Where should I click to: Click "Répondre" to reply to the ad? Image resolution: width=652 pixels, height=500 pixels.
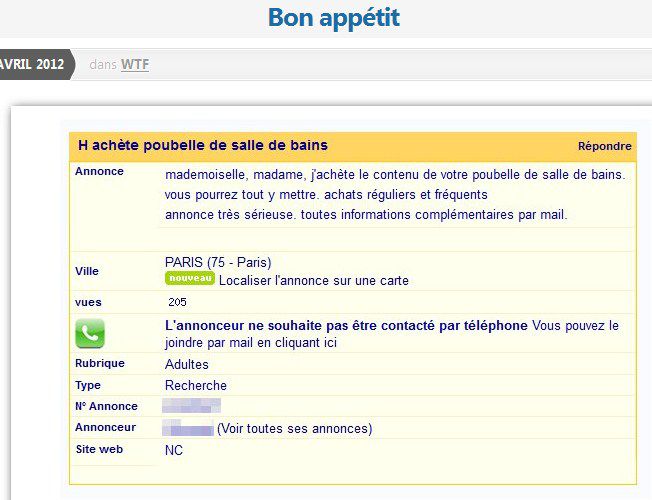[604, 146]
